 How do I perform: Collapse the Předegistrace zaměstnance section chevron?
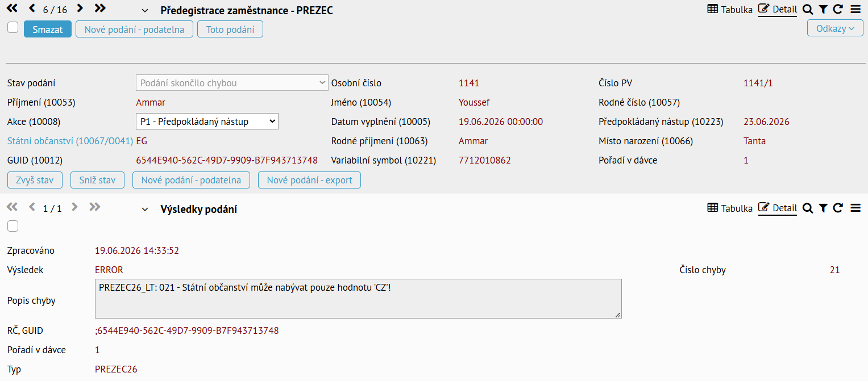(145, 11)
